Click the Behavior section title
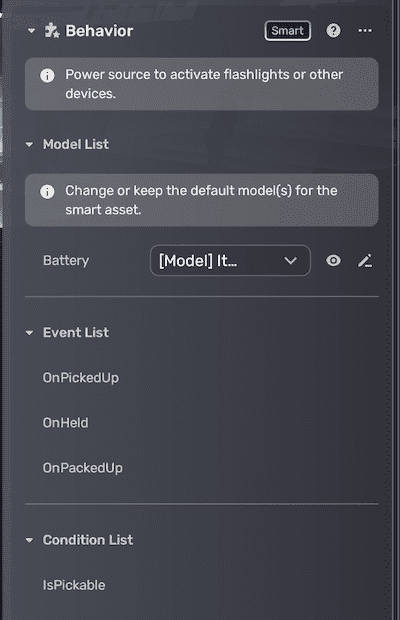400x620 pixels. pyautogui.click(x=99, y=30)
